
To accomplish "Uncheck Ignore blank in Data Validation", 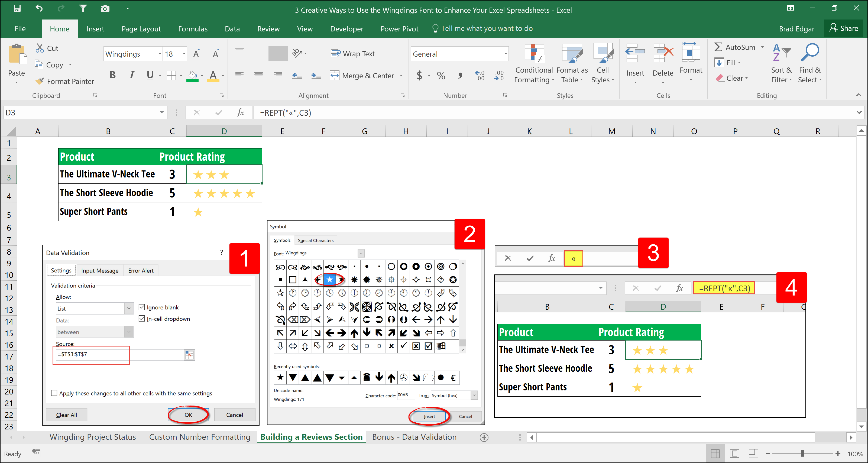I will (x=142, y=307).
